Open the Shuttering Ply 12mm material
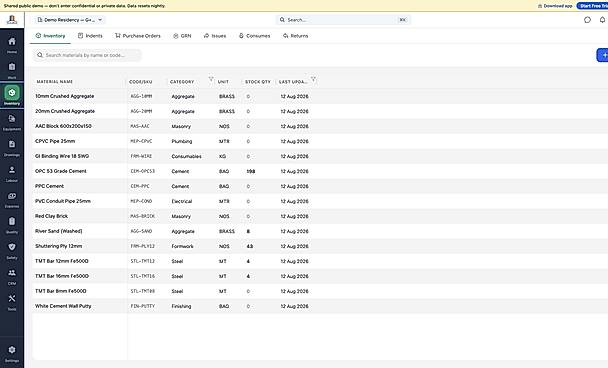The height and width of the screenshot is (368, 608). pyautogui.click(x=59, y=246)
